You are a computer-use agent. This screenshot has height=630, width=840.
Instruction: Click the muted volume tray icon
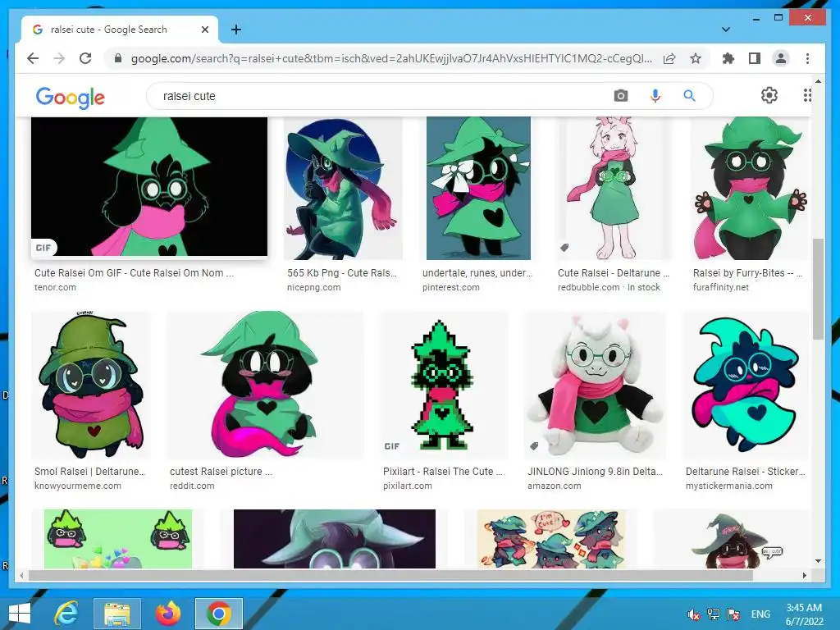pos(693,614)
